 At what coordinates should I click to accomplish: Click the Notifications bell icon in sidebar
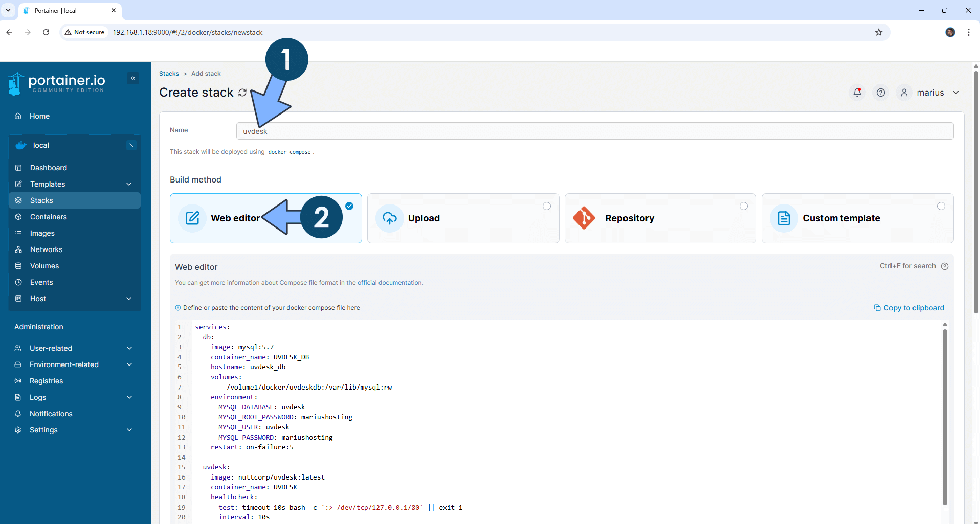(x=18, y=414)
